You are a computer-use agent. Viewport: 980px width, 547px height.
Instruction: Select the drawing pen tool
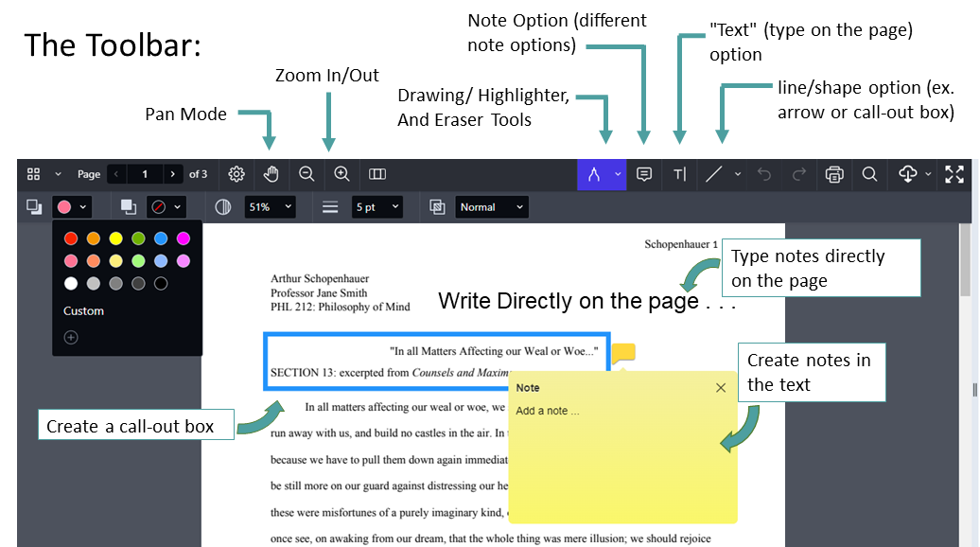(594, 174)
